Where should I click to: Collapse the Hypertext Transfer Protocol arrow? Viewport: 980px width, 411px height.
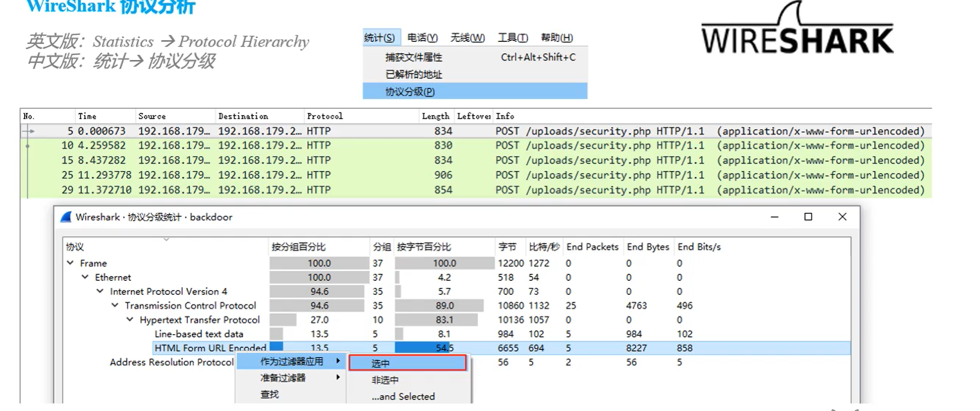point(130,319)
